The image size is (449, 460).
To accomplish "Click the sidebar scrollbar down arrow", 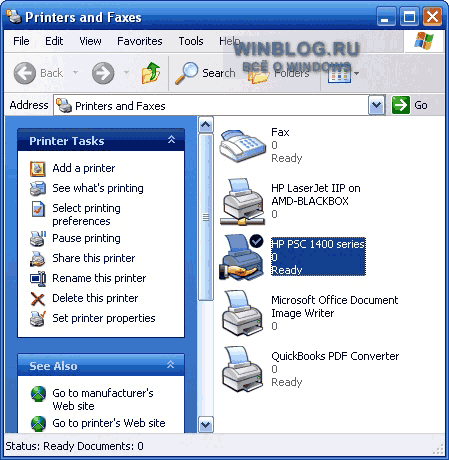I will click(206, 425).
